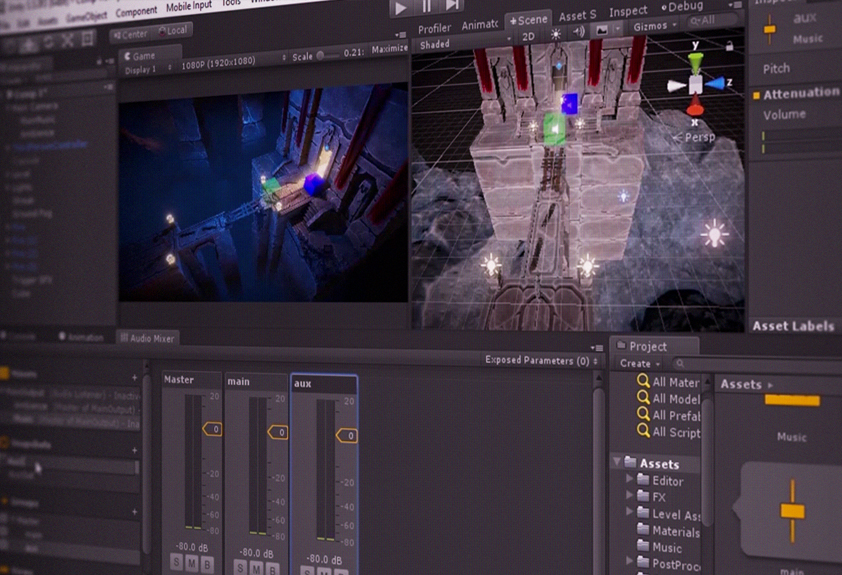
Task: Toggle the Center pivot button
Action: click(130, 35)
